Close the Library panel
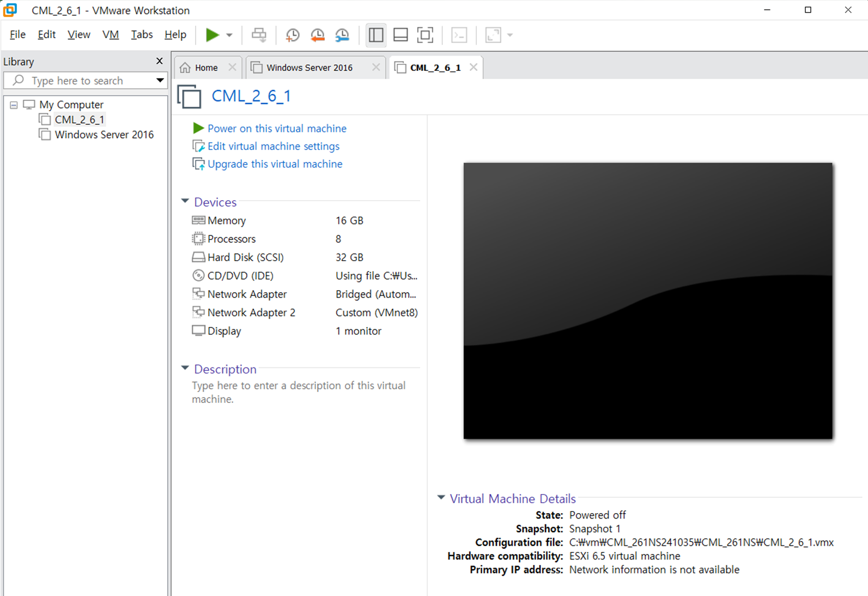Viewport: 868px width, 596px height. click(159, 61)
